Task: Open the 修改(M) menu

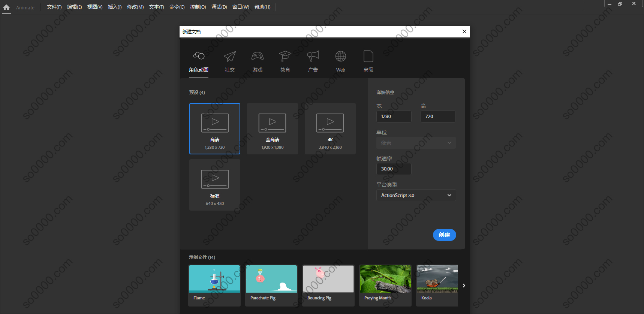Action: 135,7
